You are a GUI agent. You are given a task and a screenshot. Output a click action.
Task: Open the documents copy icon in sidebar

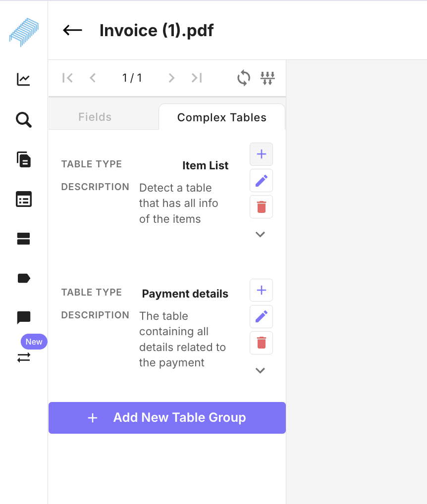[23, 159]
